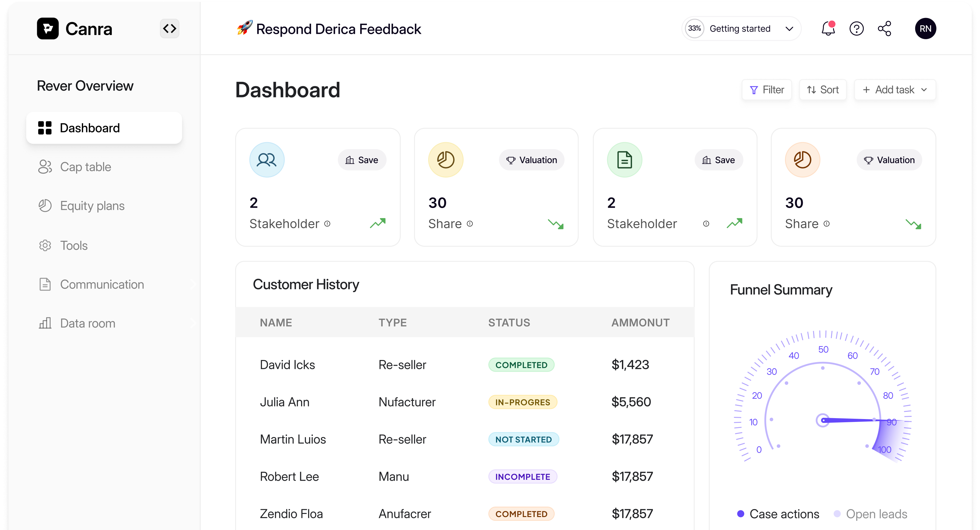980x530 pixels.
Task: Open Cap table in sidebar
Action: 86,167
